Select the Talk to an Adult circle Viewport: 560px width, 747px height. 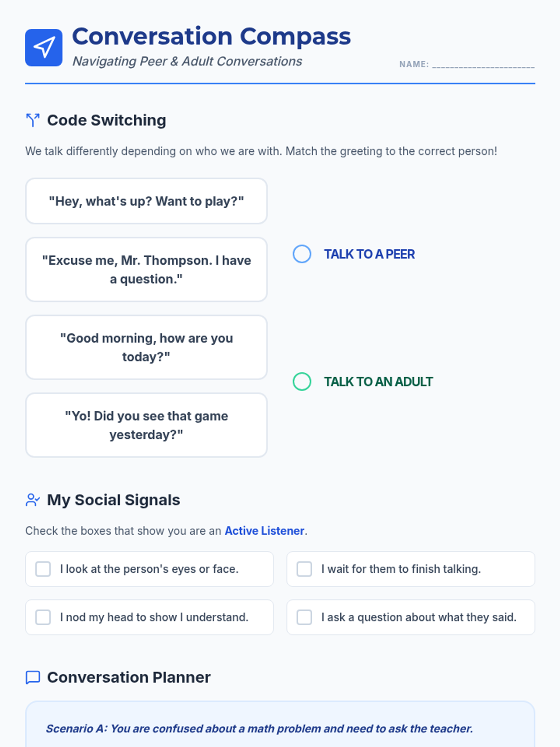[302, 381]
